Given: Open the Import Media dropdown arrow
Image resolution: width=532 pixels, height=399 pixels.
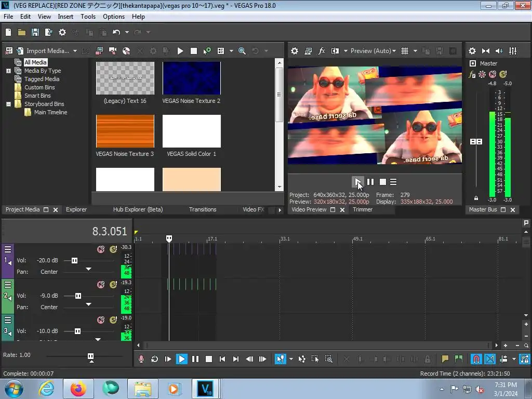Looking at the screenshot, I should [x=75, y=51].
